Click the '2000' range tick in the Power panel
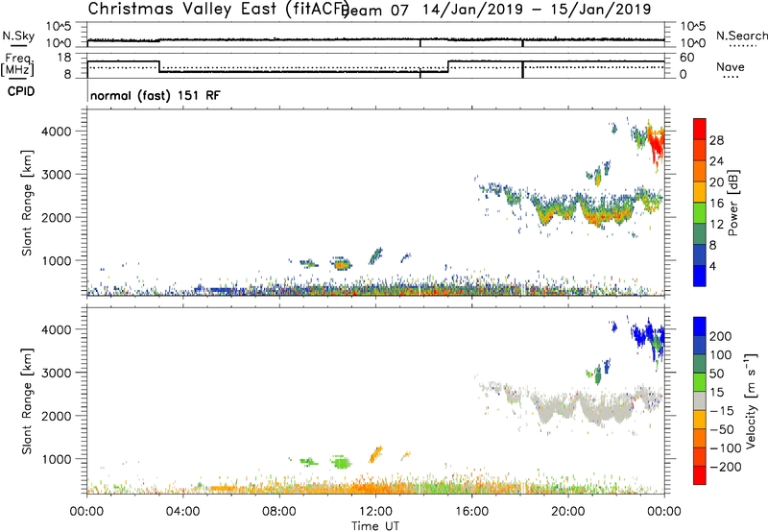Image resolution: width=768 pixels, height=532 pixels. (56, 217)
